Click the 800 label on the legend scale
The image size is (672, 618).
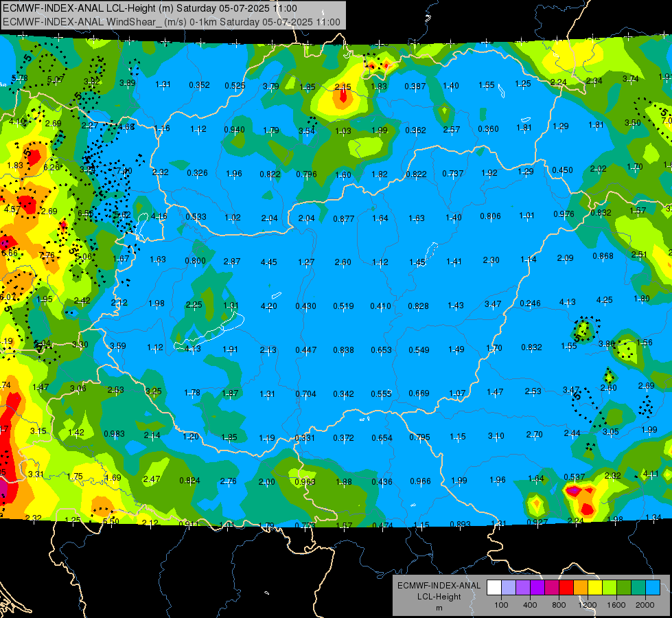[x=559, y=605]
